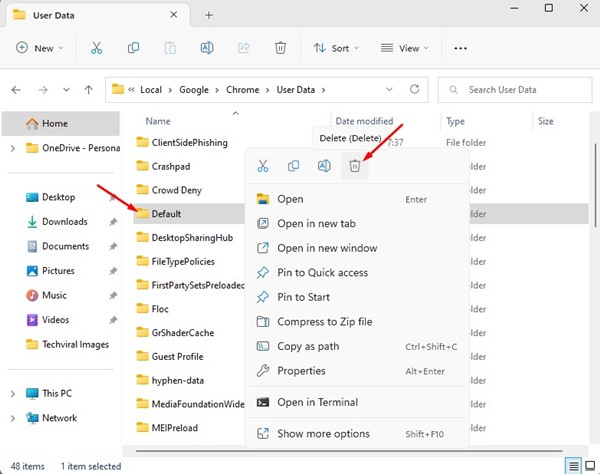Click the Google breadcrumb in the address bar
This screenshot has height=474, width=600.
[194, 90]
